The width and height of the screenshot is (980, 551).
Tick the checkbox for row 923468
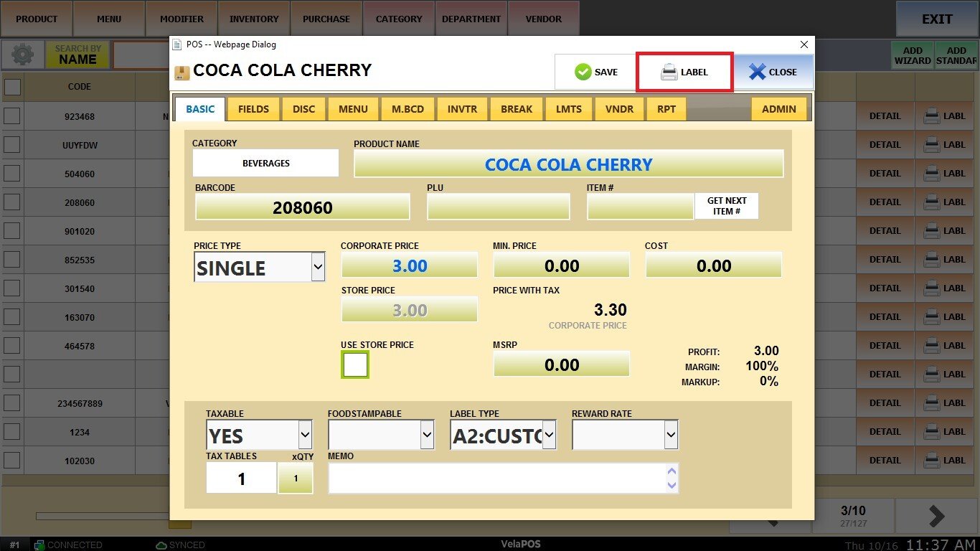coord(12,116)
